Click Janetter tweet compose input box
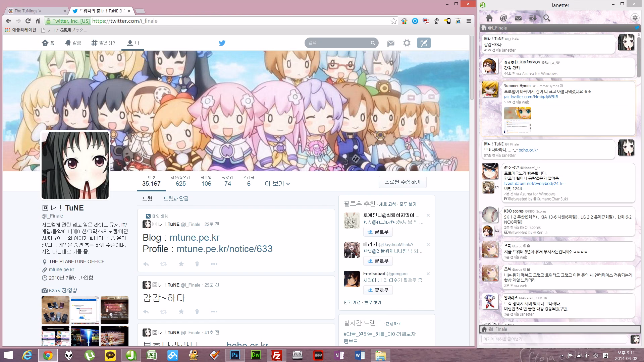644x362 pixels. [554, 339]
